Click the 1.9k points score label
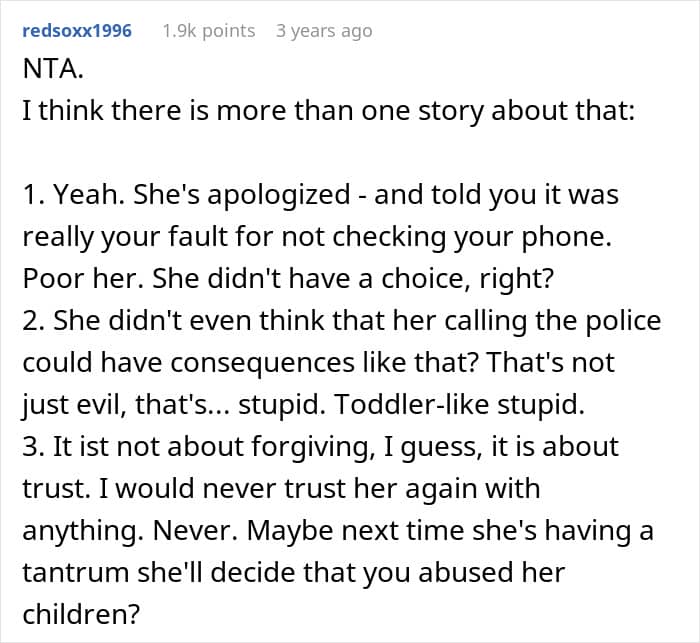 coord(209,31)
